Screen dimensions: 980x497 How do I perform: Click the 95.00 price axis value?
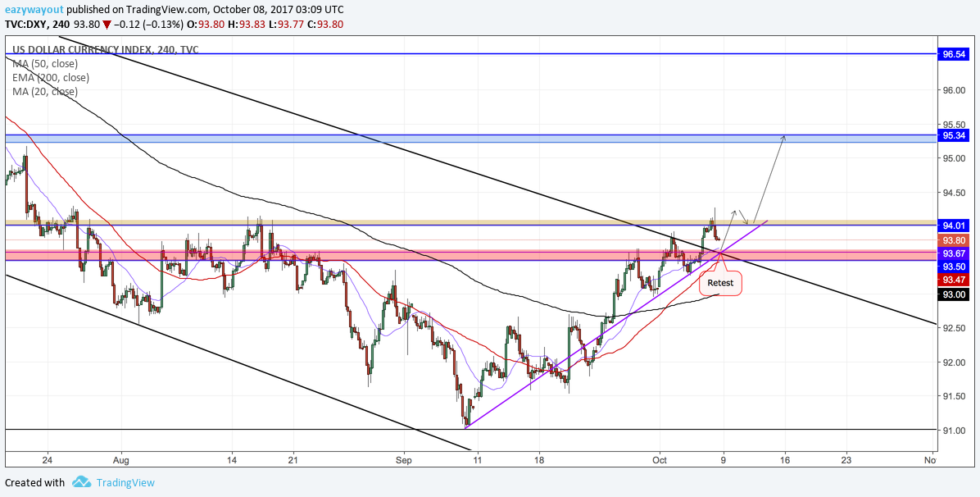tap(955, 157)
